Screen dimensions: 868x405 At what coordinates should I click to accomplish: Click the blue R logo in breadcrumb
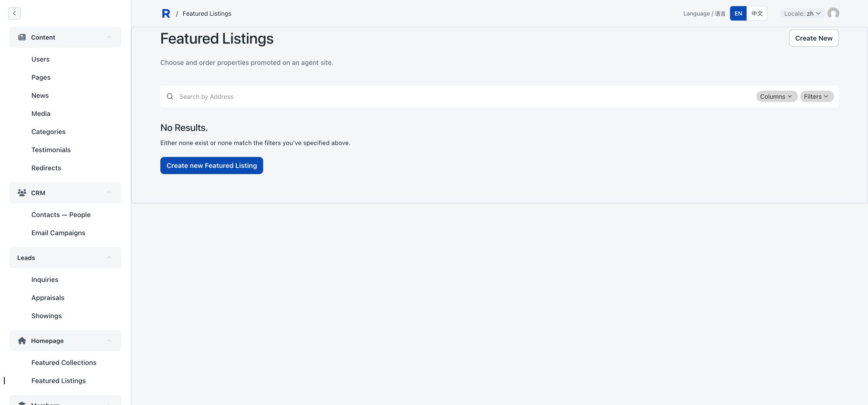[166, 13]
